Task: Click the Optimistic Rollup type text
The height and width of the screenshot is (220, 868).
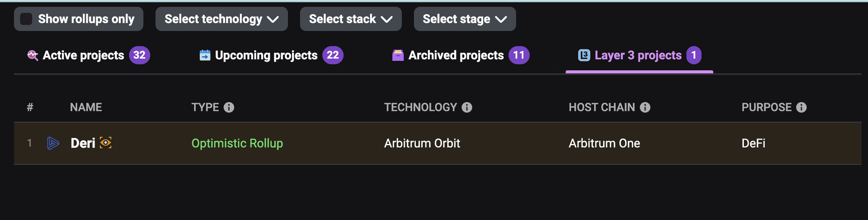Action: point(237,143)
